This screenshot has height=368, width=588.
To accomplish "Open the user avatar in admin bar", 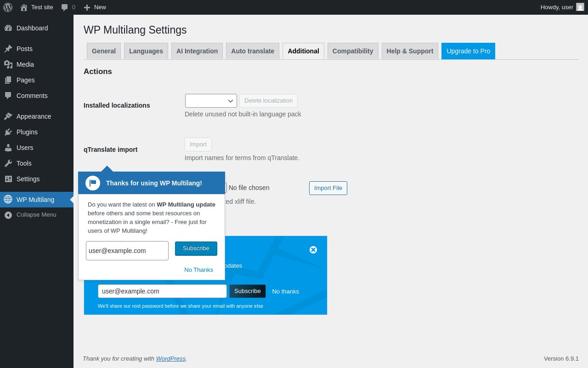I will point(580,7).
